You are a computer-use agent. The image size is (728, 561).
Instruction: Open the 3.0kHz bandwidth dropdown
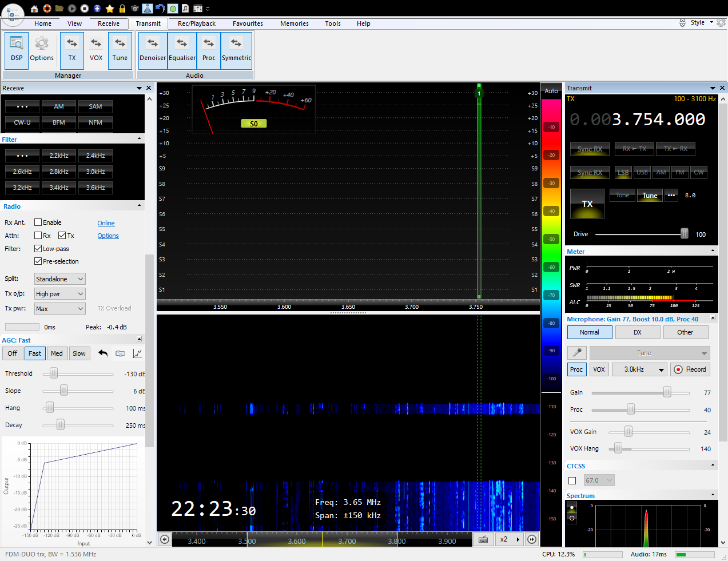tap(639, 369)
